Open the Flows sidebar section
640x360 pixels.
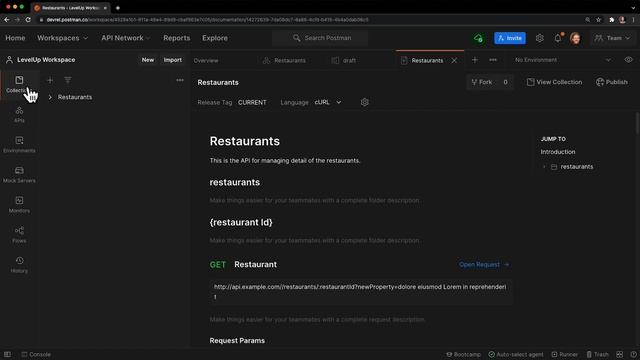(19, 235)
